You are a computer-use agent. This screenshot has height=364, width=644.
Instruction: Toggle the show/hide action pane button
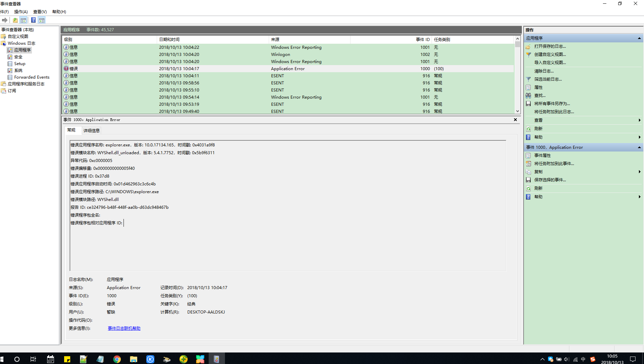point(42,20)
